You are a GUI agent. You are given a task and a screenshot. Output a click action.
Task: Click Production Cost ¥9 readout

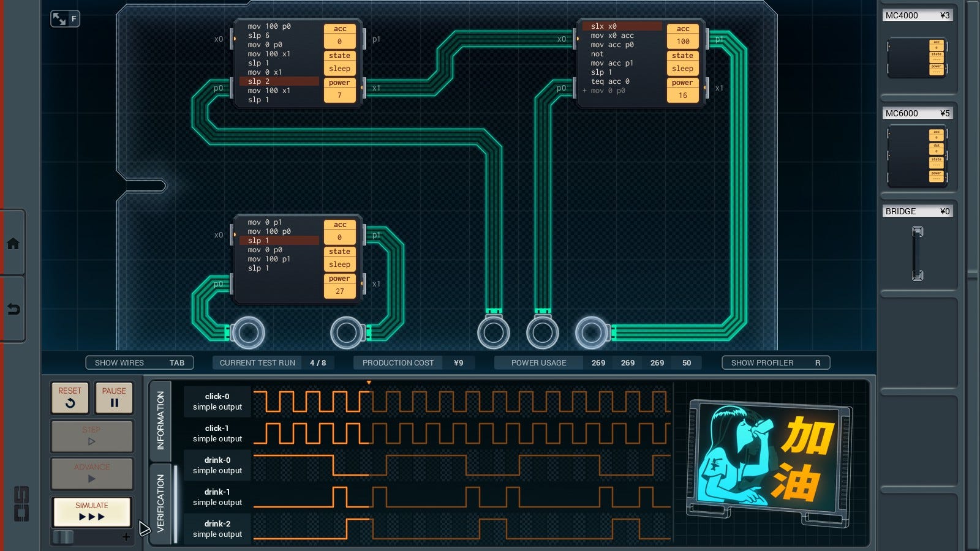pyautogui.click(x=414, y=363)
